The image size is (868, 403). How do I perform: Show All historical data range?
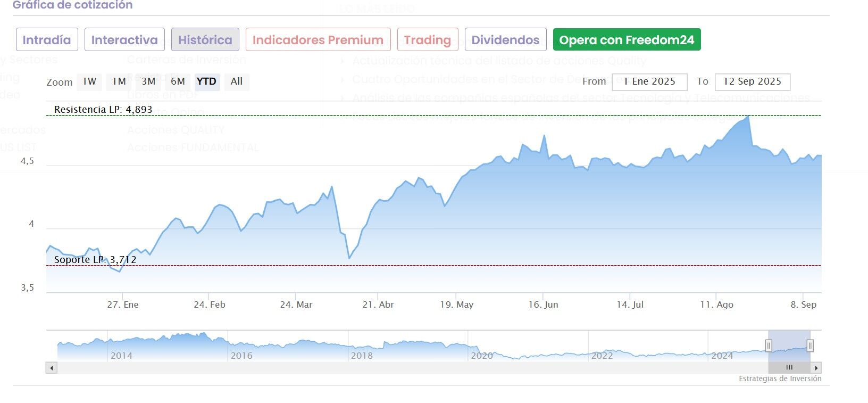point(237,81)
